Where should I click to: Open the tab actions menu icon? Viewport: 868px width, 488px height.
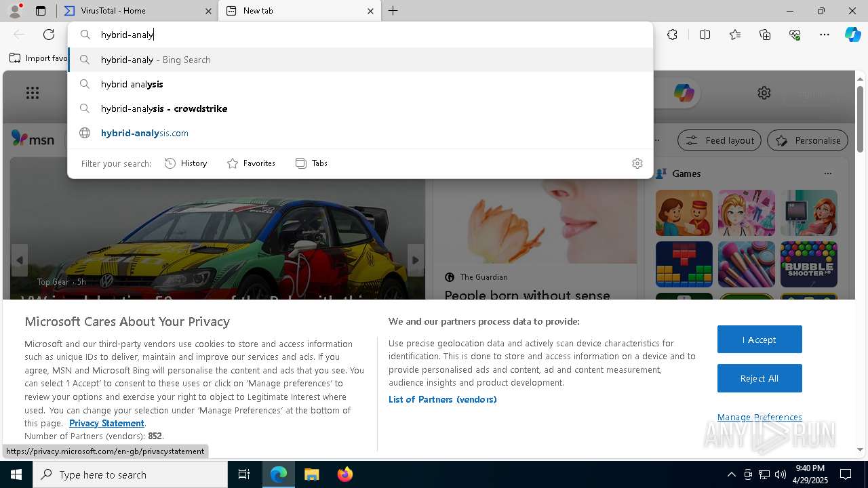point(41,11)
